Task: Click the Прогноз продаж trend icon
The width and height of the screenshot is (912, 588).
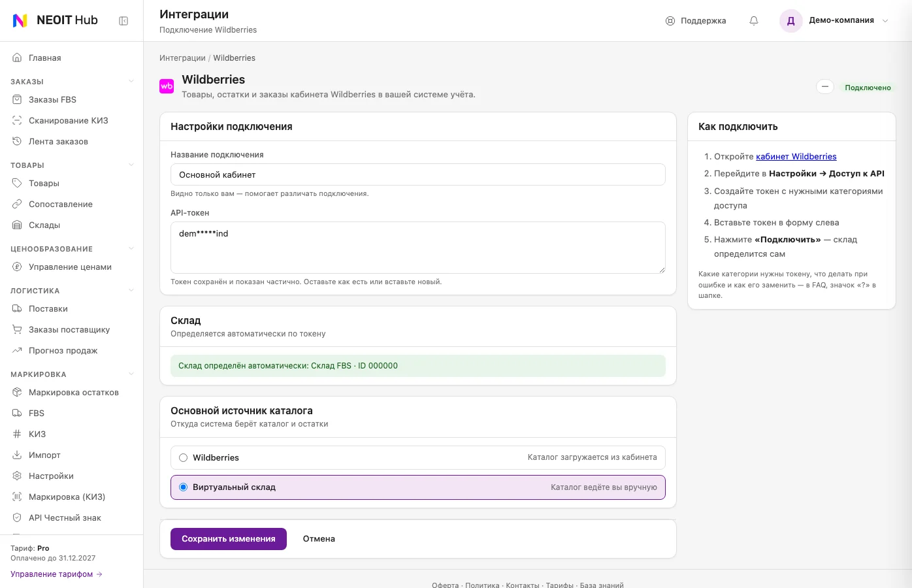Action: click(x=17, y=351)
